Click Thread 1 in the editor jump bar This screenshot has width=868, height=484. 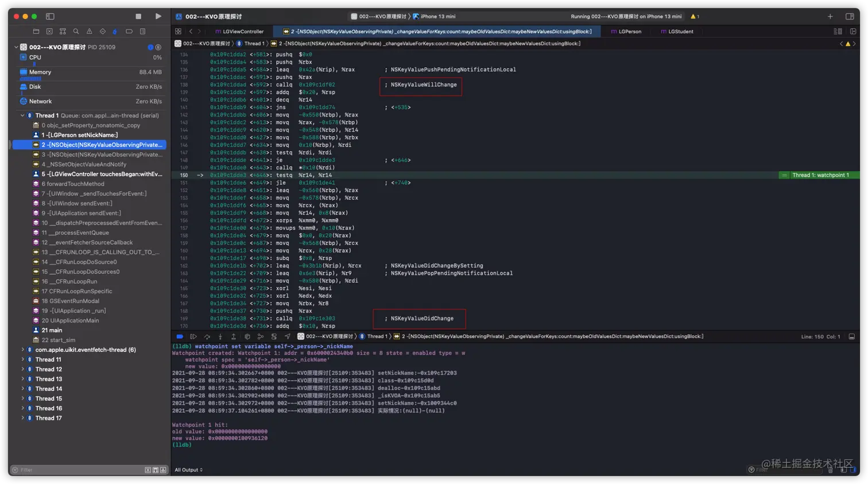pos(251,44)
